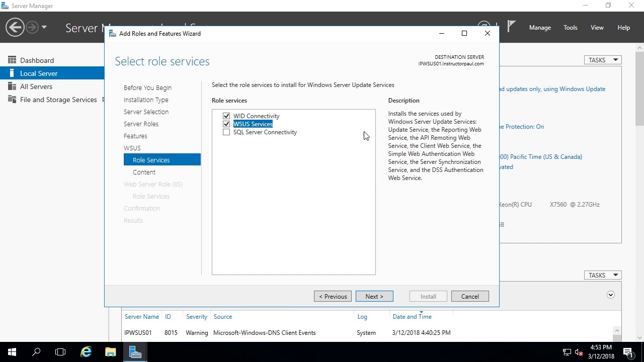Click the Dashboard icon in sidebar

[12, 60]
